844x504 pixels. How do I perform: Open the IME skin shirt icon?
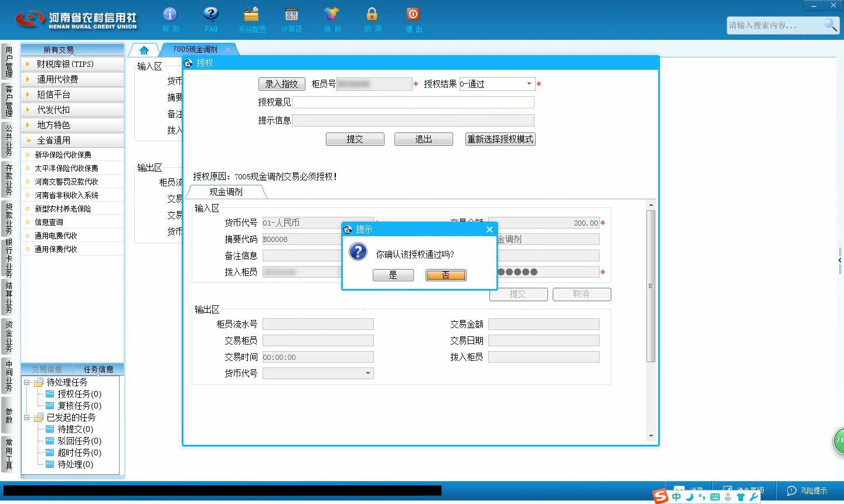click(741, 497)
